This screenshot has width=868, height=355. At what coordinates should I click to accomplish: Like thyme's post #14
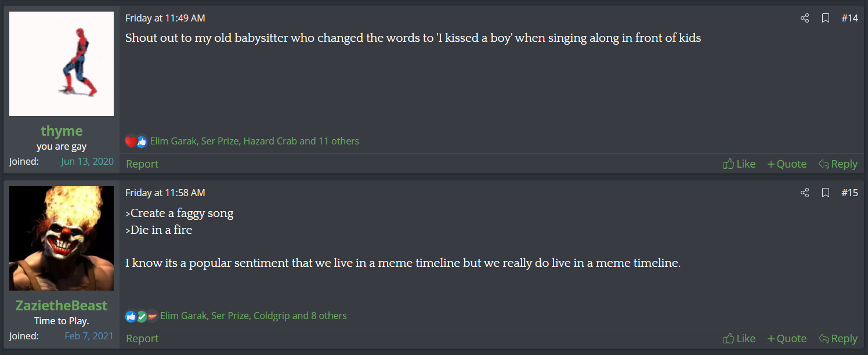739,164
